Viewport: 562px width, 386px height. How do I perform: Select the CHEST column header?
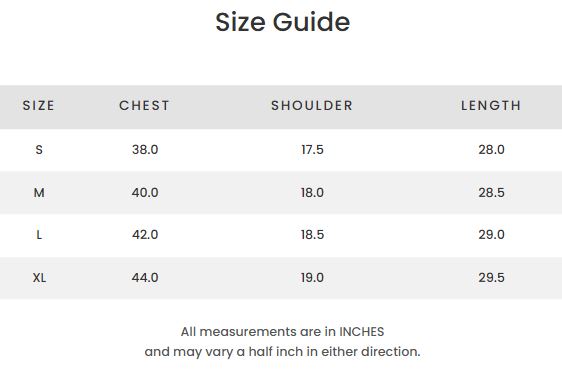tap(144, 105)
